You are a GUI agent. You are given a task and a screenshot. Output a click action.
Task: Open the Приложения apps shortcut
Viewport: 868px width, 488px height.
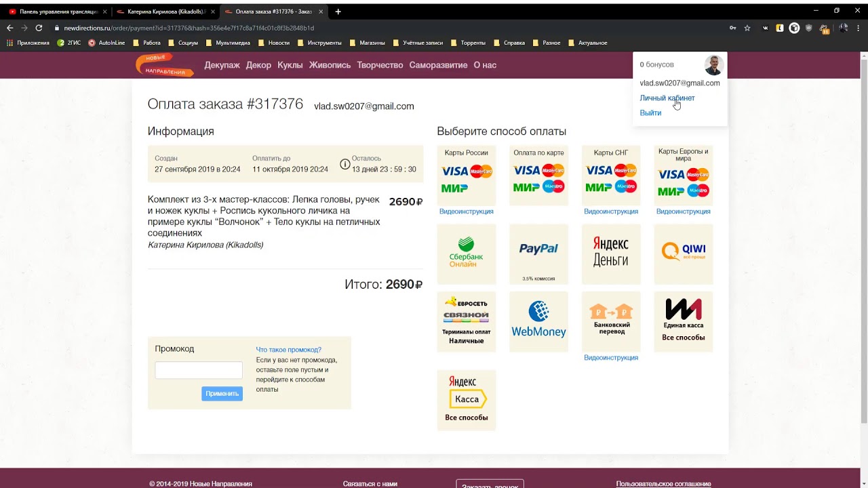coord(28,43)
